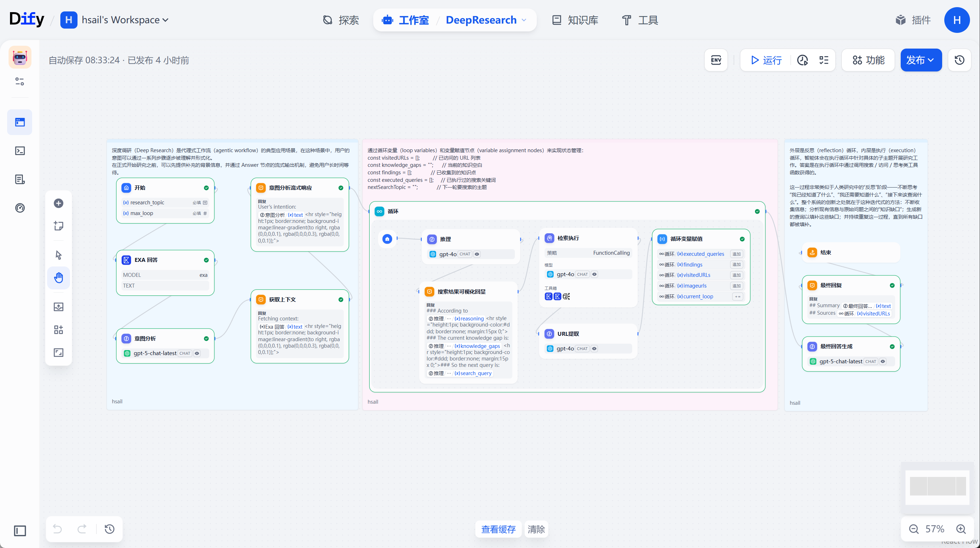Screen dimensions: 980x548
Task: Toggle eye icon on 意图分析 gpt-5-chat-latest
Action: [x=197, y=354]
